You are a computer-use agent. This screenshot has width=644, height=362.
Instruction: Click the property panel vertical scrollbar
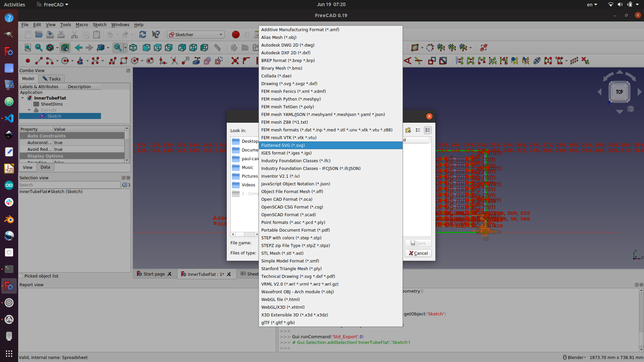[127, 144]
